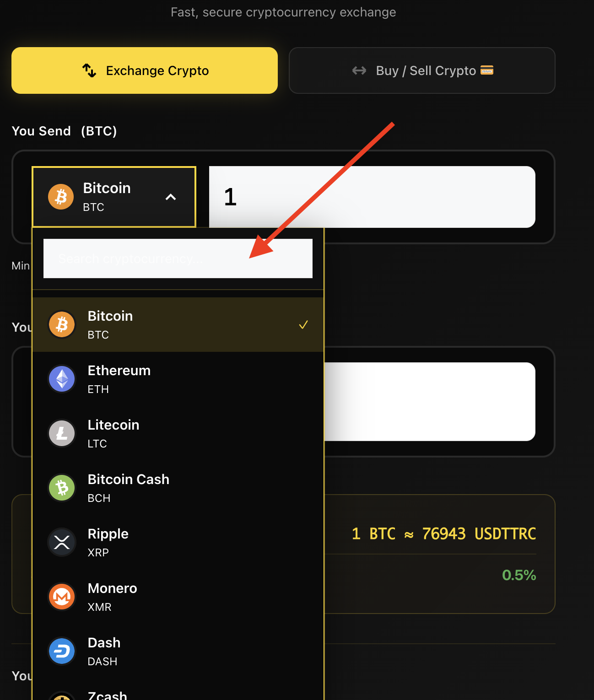
Task: Switch to the Exchange Crypto tab
Action: [x=145, y=70]
